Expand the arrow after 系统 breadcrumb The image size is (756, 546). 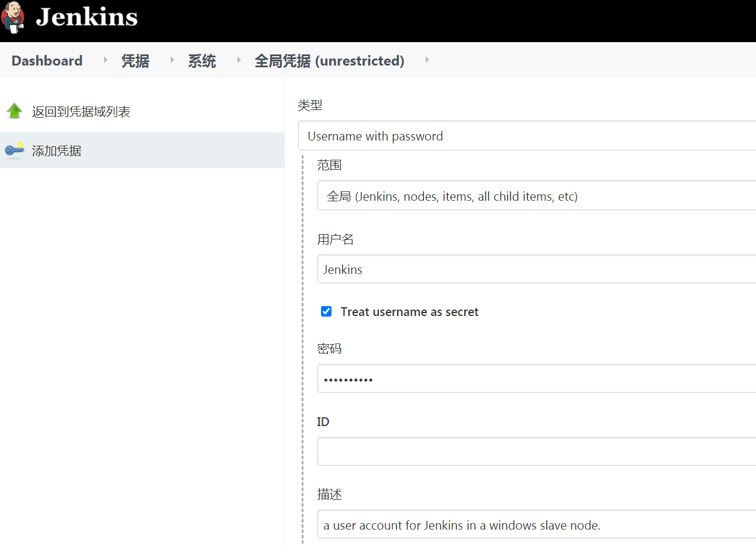(x=239, y=60)
